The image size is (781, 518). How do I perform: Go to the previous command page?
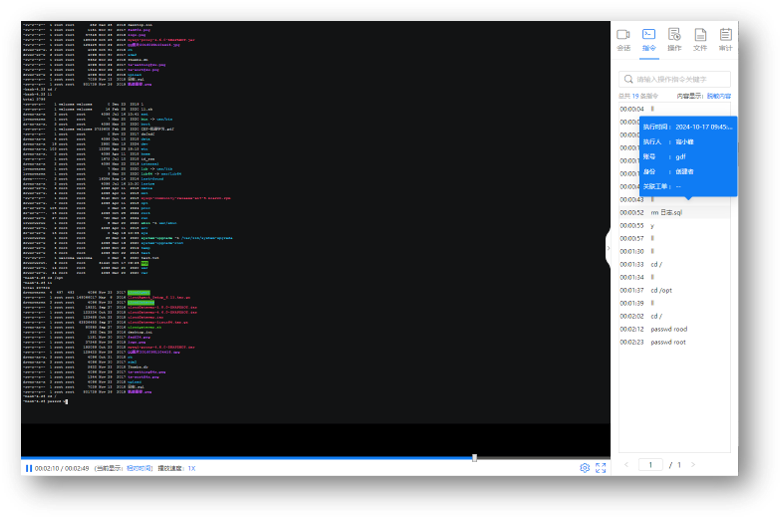[627, 465]
